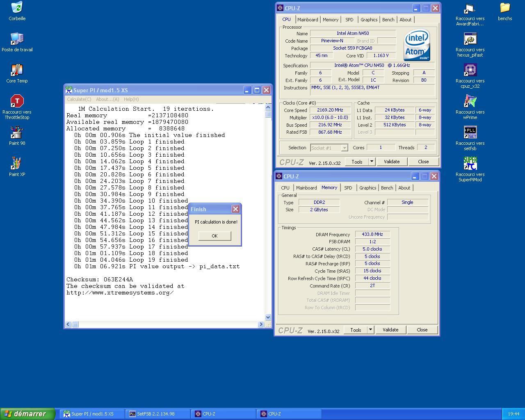This screenshot has width=525, height=420.
Task: Open the Help(H) menu in Super PI
Action: point(131,99)
